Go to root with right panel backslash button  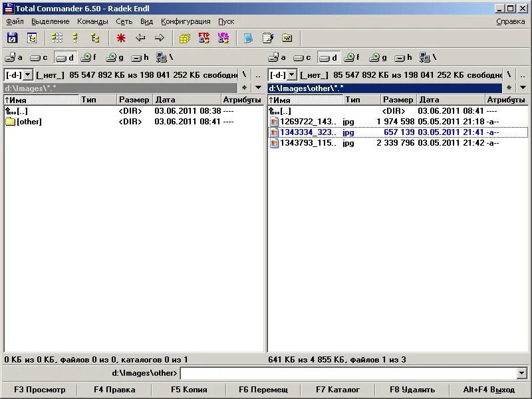point(509,74)
